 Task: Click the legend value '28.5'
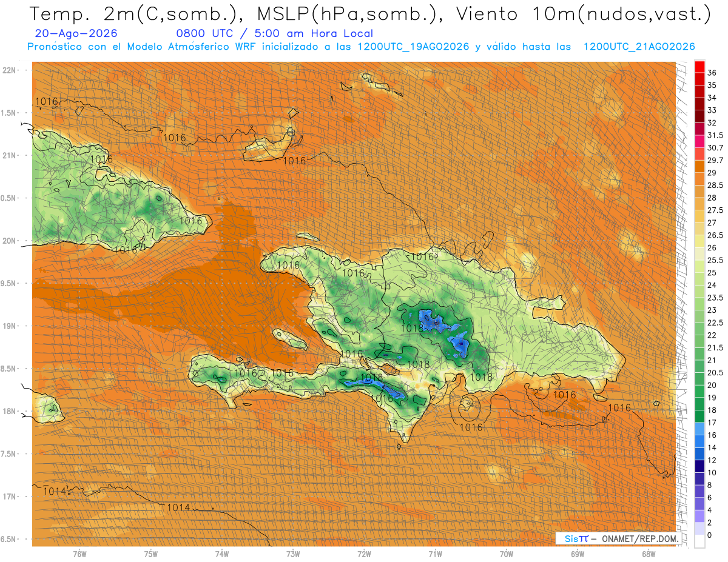[x=715, y=185]
